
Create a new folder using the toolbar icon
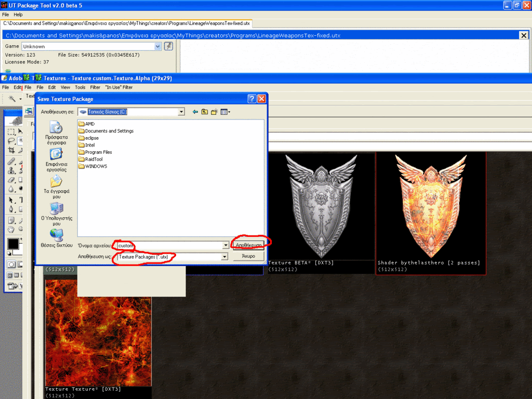tap(214, 112)
